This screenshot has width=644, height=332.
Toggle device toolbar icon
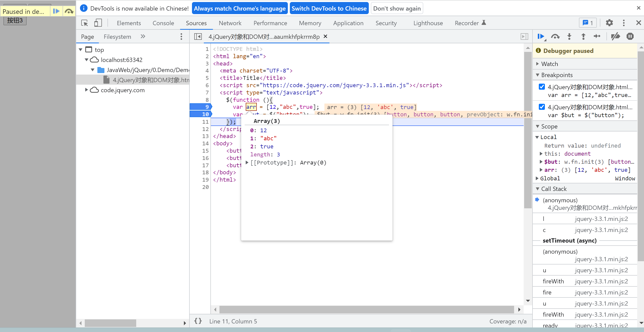98,23
